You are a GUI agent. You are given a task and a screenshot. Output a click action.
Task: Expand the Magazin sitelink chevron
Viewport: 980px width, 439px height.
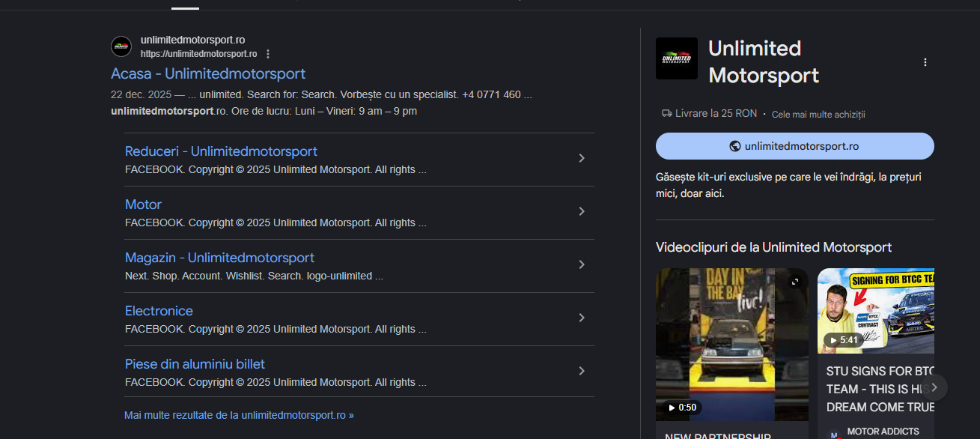tap(582, 264)
